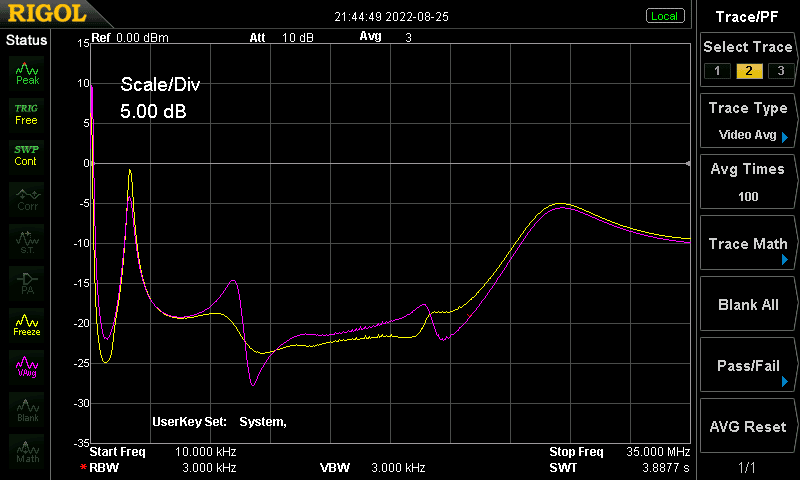
Task: Expand the Pass/Fail submenu
Action: tap(747, 365)
